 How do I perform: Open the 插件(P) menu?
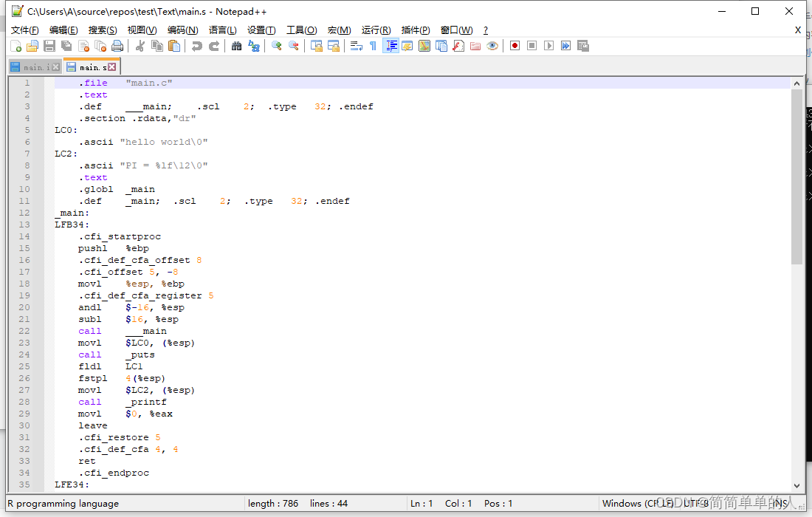[x=416, y=30]
